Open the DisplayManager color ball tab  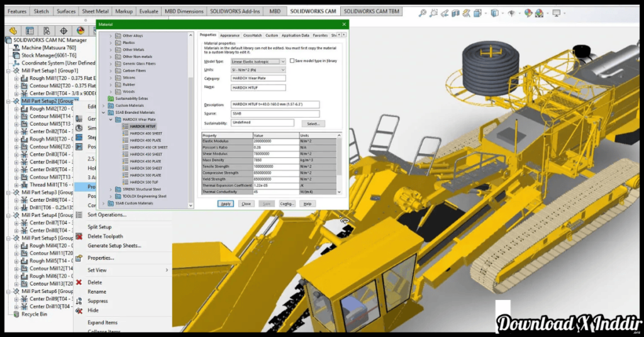pyautogui.click(x=80, y=31)
